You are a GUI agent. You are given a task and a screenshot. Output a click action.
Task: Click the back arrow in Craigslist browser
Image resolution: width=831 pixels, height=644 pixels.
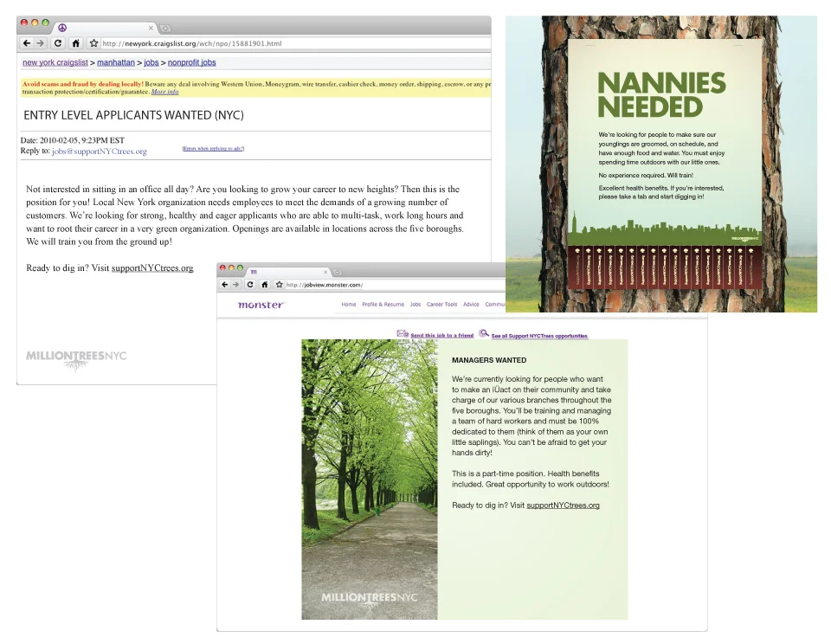click(27, 43)
